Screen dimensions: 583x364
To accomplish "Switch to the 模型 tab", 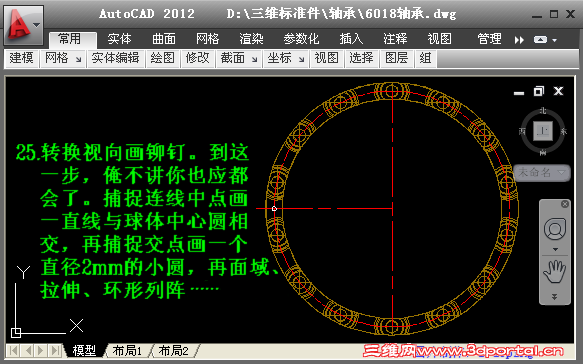I will point(84,351).
